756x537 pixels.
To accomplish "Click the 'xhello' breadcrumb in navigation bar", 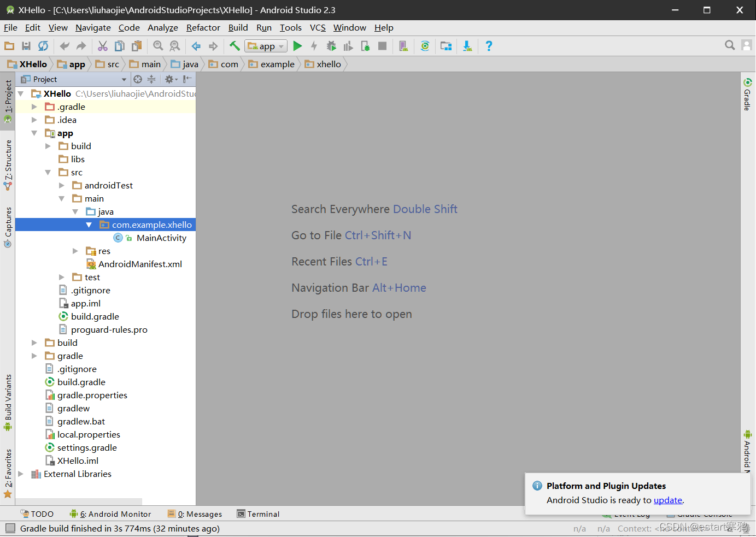I will point(323,64).
